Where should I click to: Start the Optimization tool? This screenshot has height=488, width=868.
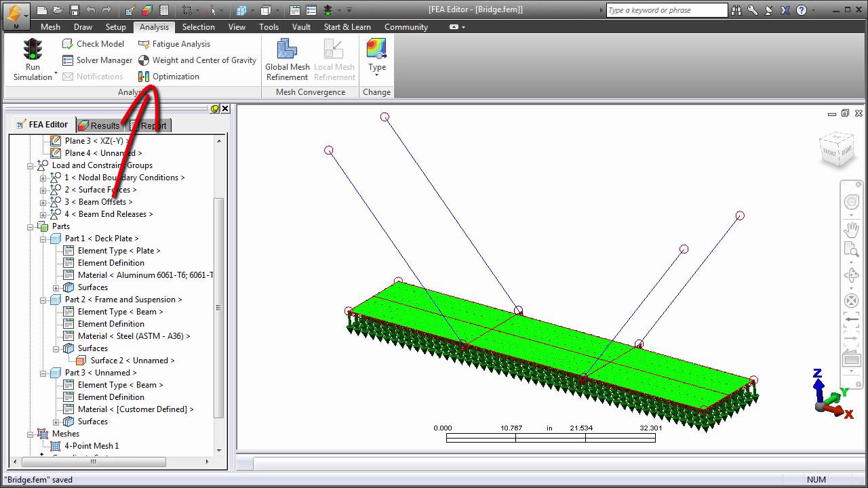pos(169,76)
